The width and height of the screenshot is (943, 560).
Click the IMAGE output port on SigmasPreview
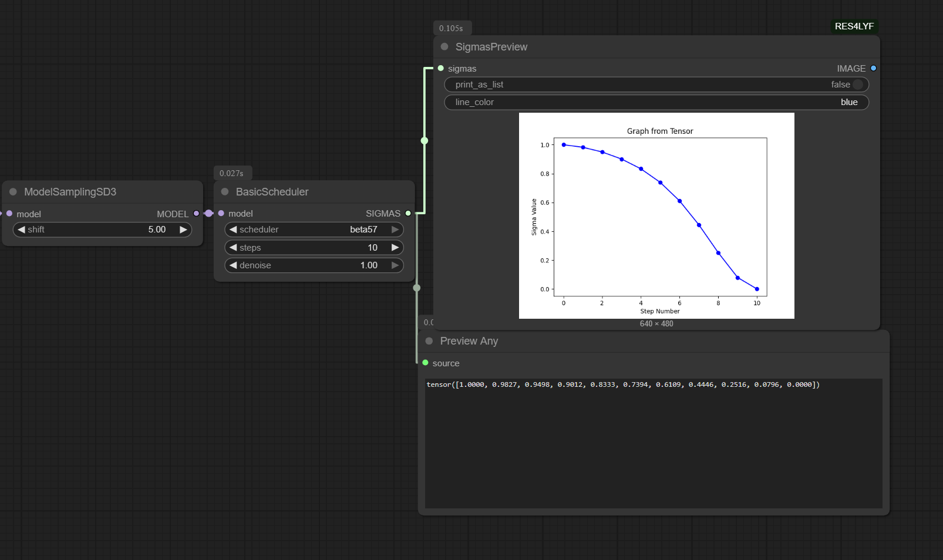(x=873, y=69)
